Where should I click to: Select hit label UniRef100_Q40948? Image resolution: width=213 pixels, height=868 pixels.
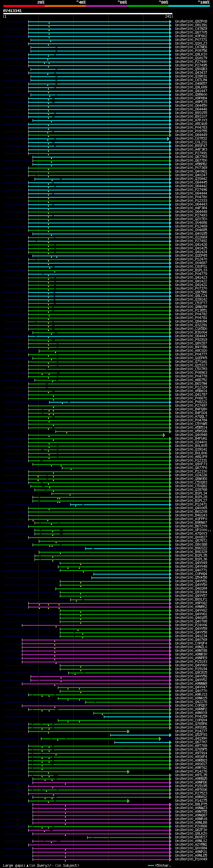click(191, 435)
